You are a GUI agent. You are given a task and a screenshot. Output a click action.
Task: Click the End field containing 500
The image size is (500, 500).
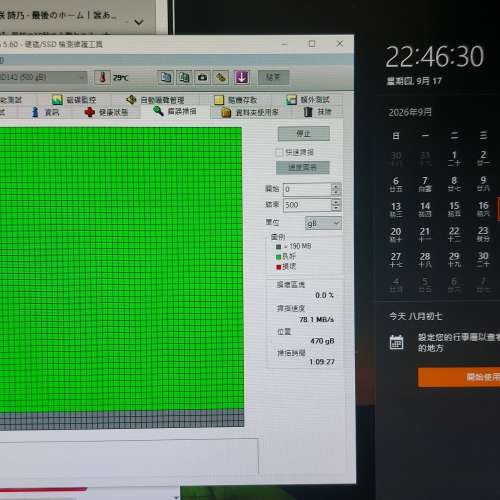pos(307,205)
